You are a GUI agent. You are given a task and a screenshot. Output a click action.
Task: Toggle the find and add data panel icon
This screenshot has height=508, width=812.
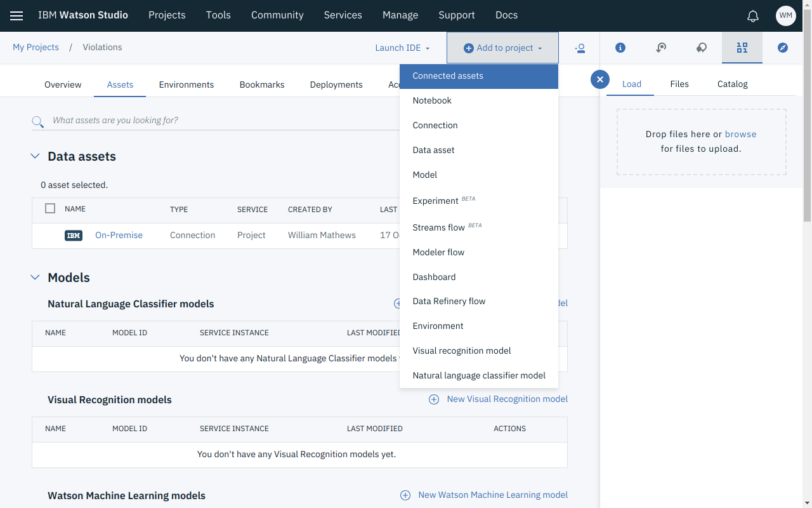[x=742, y=48]
